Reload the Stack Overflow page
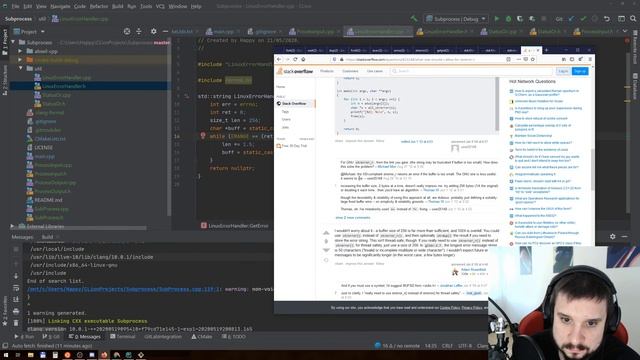 click(295, 59)
